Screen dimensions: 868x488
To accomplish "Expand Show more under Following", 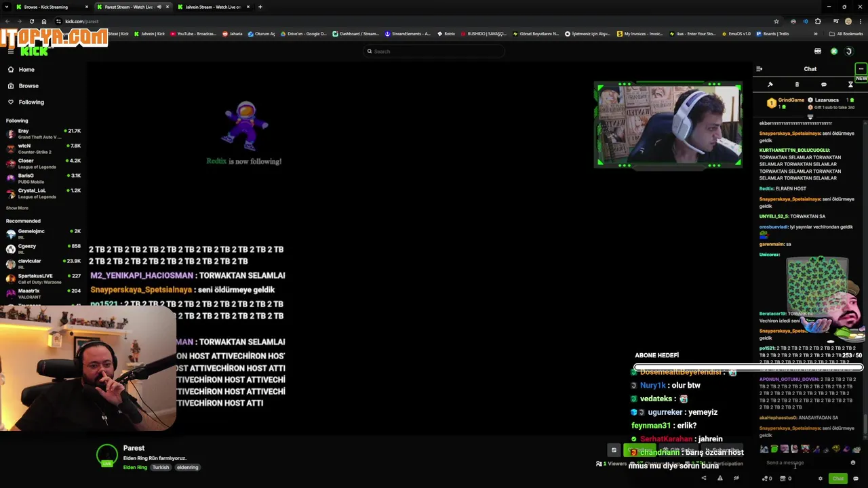I will tap(17, 208).
